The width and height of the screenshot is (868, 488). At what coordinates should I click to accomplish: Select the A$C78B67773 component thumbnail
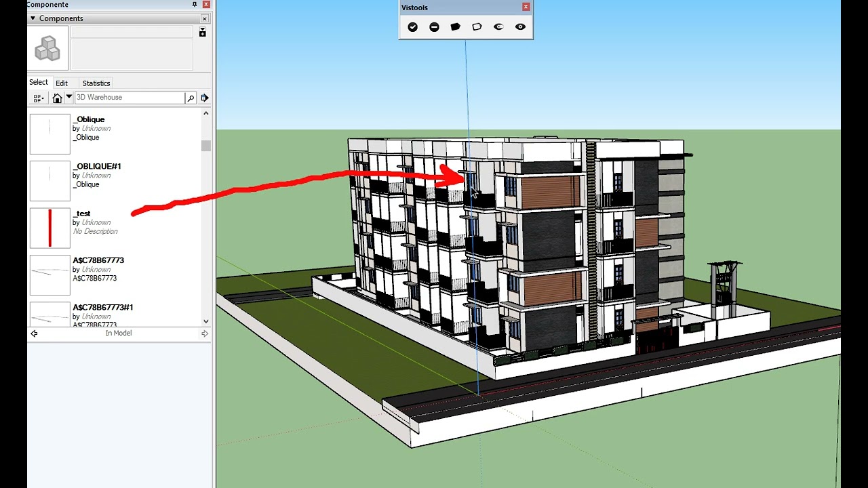[50, 274]
